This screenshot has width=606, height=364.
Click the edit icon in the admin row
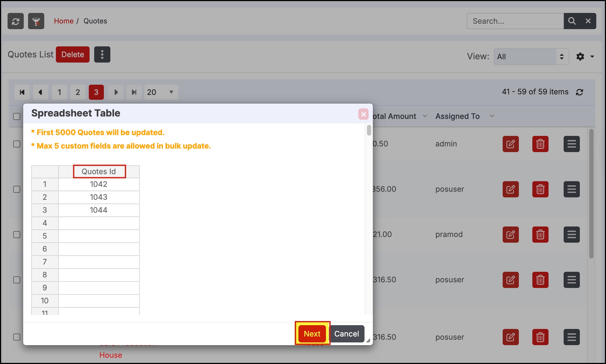point(510,144)
